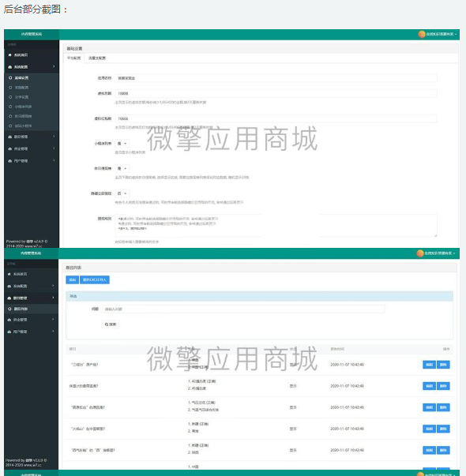The width and height of the screenshot is (466, 476).
Task: Click the magnifier search button under the question filter
Action: (x=111, y=324)
